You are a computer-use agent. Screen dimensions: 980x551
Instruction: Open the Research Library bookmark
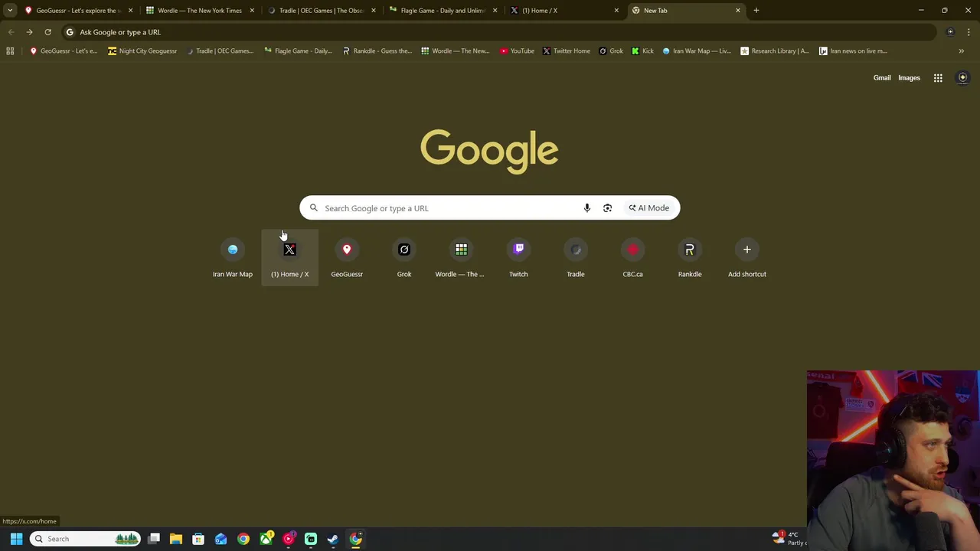click(775, 51)
